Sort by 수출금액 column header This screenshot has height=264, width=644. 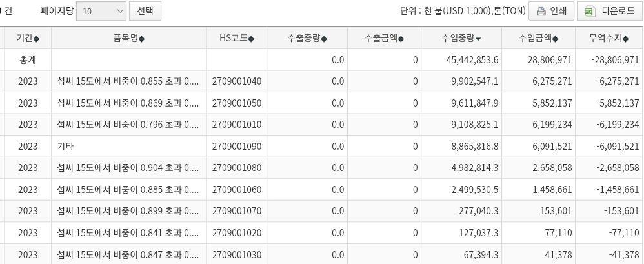[383, 39]
